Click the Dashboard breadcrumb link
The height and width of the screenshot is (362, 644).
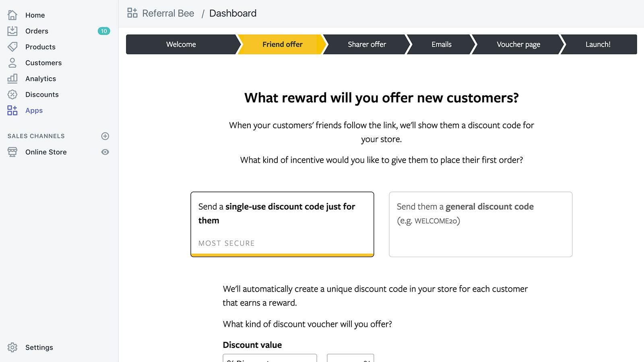[x=233, y=13]
